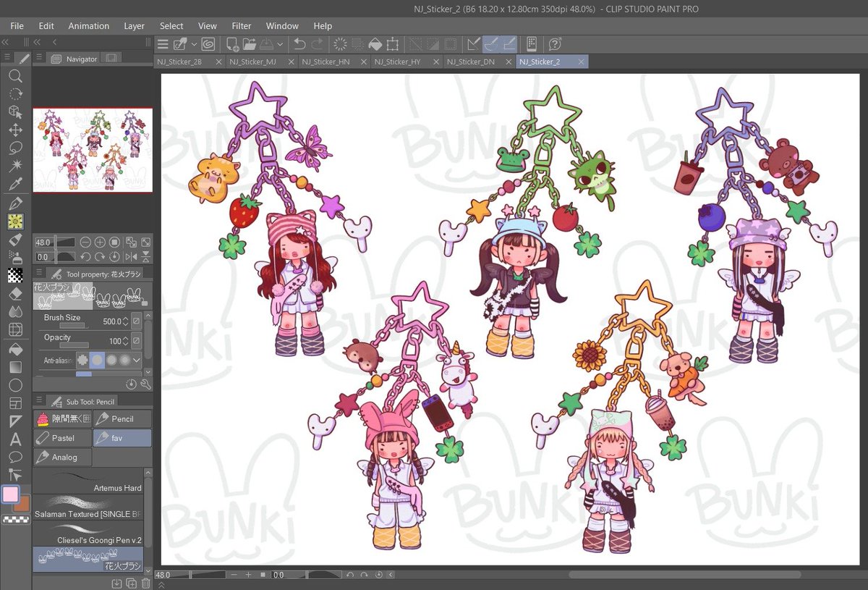Select the Pastel sub tool group

pos(62,438)
